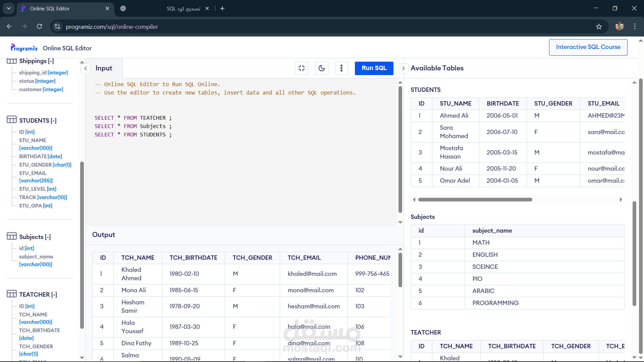Open the Chrome profile avatar
The image size is (644, 362).
coord(619,27)
